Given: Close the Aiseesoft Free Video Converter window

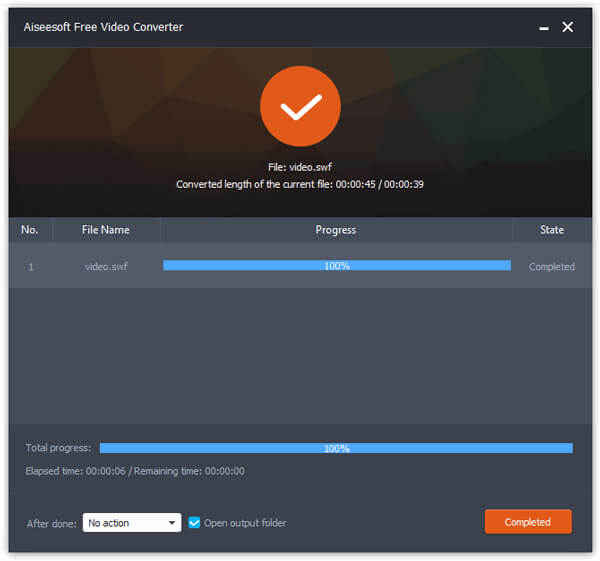Looking at the screenshot, I should 567,27.
